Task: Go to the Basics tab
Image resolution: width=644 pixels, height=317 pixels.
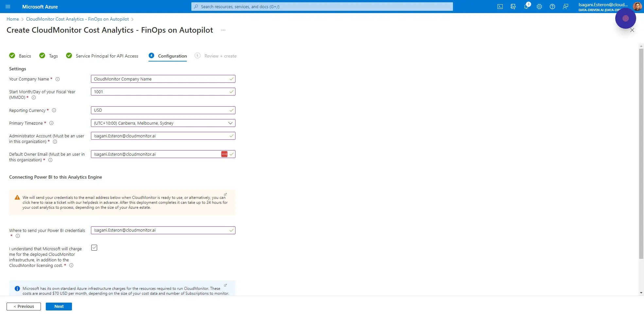Action: click(x=20, y=56)
